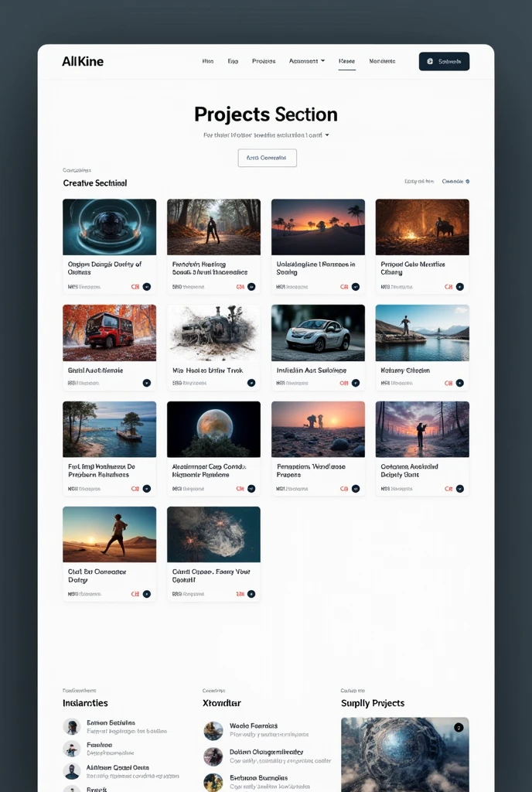532x792 pixels.
Task: Open the red van in autumn thumbnail
Action: click(x=110, y=333)
